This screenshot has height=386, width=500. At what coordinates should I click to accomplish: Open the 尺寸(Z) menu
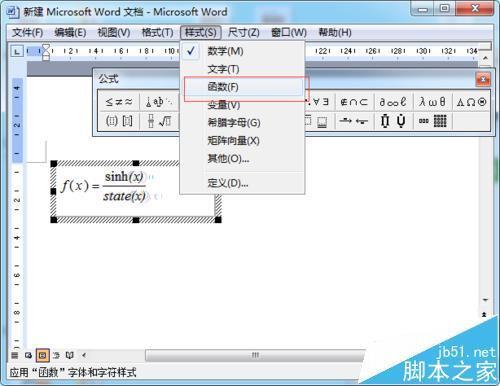(244, 32)
